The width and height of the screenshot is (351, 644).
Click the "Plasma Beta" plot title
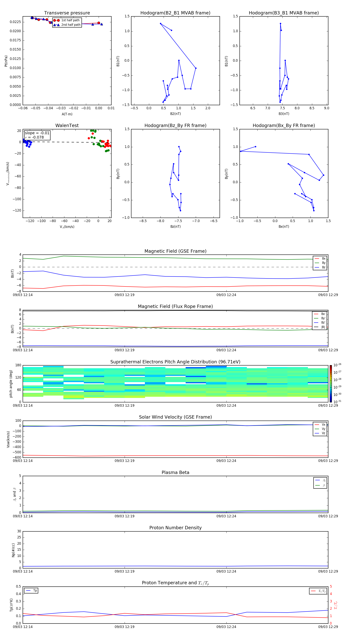[x=175, y=472]
